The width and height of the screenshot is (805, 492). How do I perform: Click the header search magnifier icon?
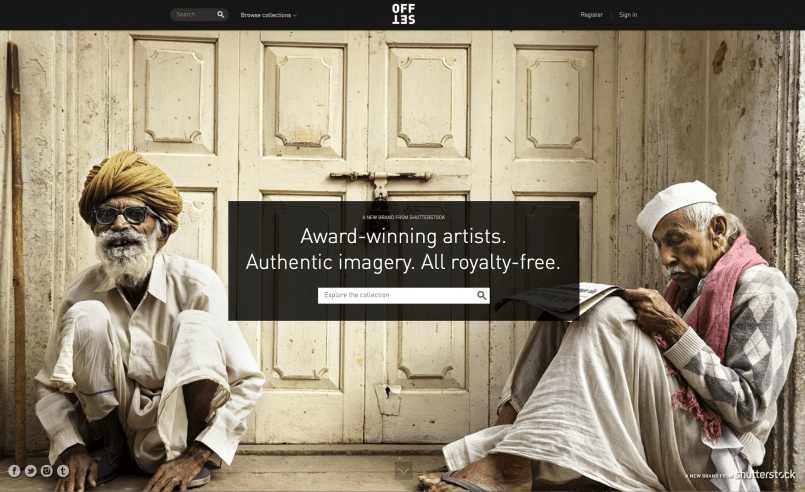click(221, 14)
